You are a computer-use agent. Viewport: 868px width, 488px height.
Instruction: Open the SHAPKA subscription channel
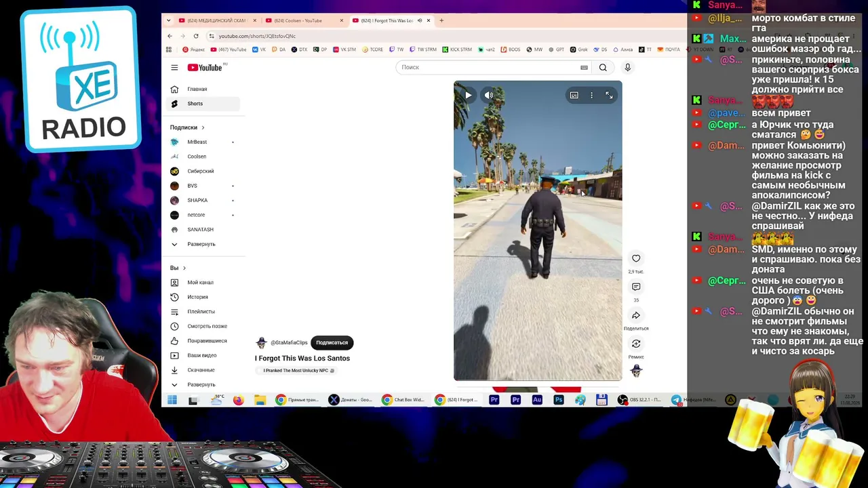pyautogui.click(x=203, y=201)
